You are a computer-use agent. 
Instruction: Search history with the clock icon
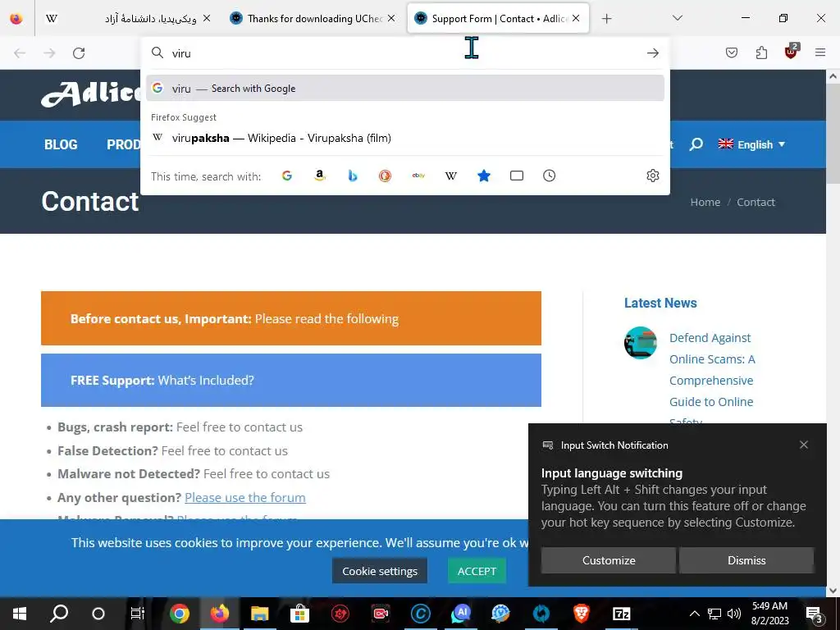pyautogui.click(x=549, y=176)
